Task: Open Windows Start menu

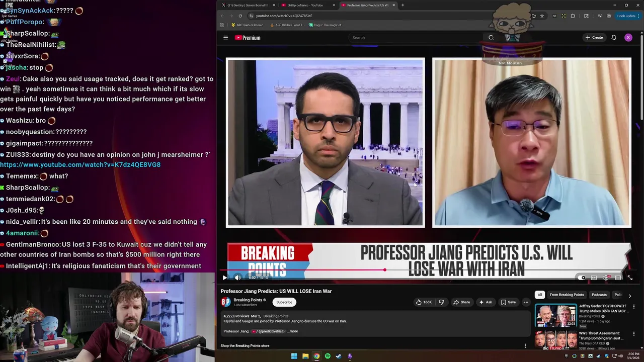Action: (294, 356)
